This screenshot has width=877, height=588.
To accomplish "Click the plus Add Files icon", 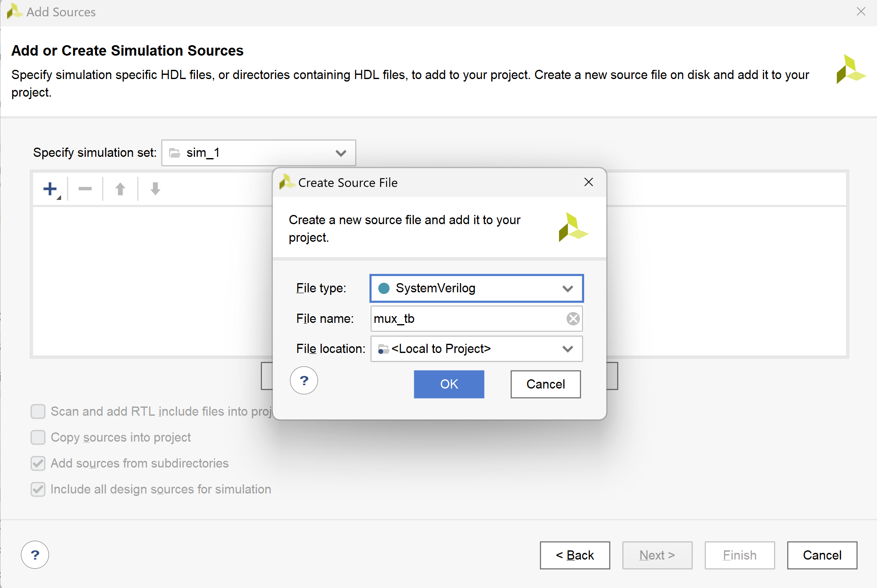I will (51, 189).
